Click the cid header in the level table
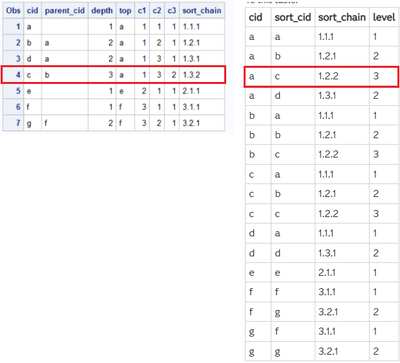This screenshot has width=400, height=363. 256,17
